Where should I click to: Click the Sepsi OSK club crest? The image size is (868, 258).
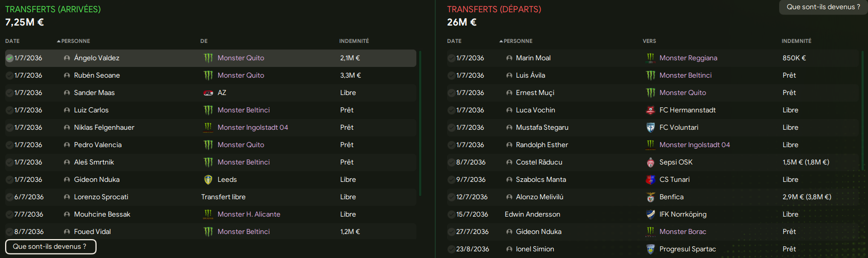point(650,162)
